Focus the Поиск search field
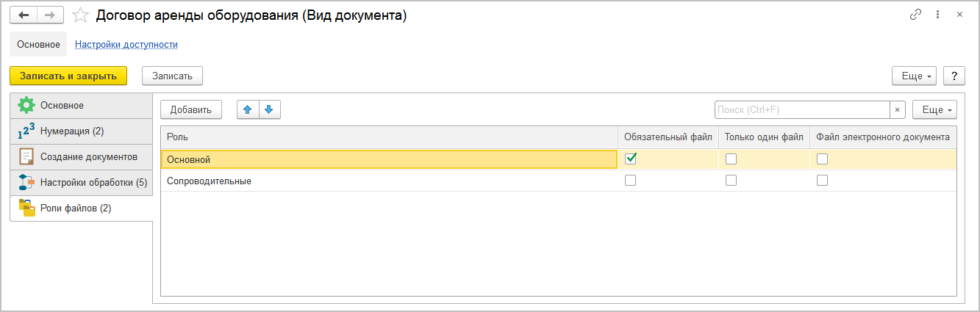The image size is (980, 312). tap(801, 109)
